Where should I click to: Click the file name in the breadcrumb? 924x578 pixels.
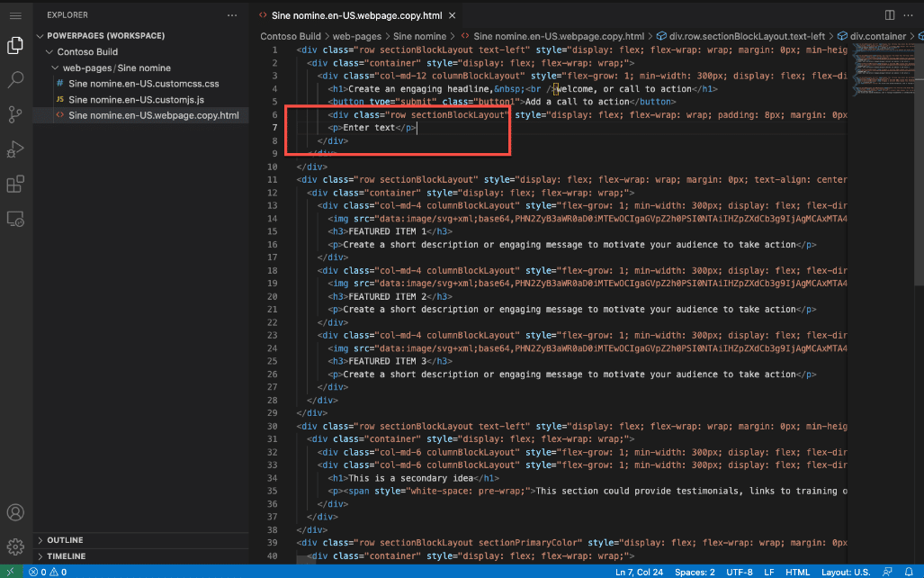pos(559,37)
